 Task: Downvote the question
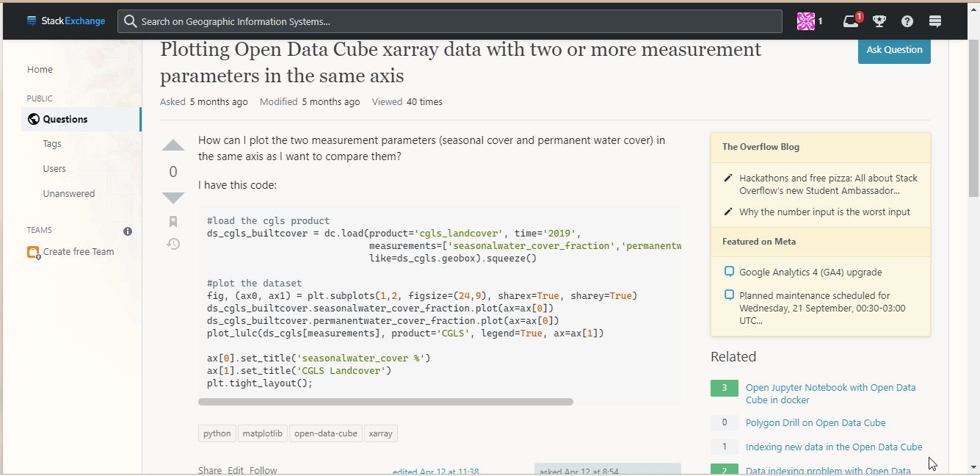point(173,198)
